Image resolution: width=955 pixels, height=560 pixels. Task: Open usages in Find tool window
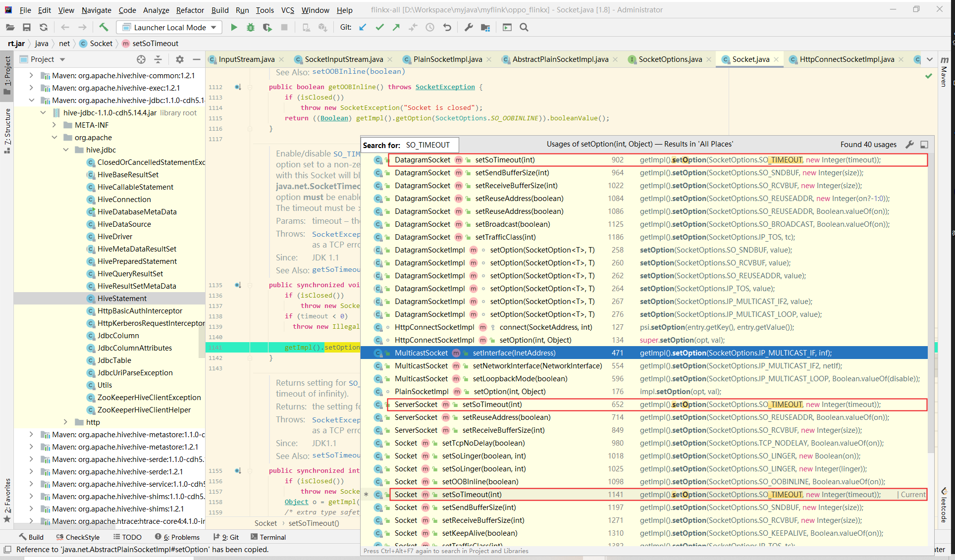click(x=924, y=145)
